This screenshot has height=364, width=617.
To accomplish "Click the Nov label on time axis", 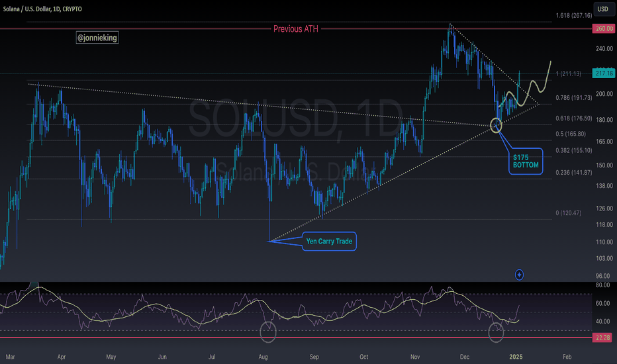I will tap(414, 357).
